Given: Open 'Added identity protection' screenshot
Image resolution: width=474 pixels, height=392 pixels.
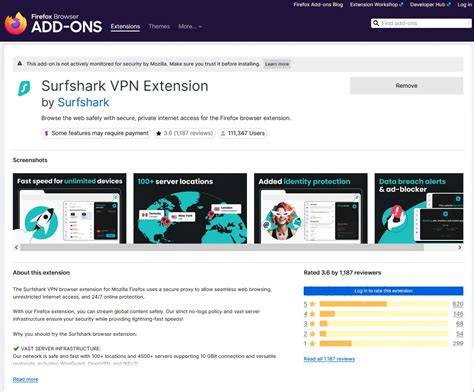Looking at the screenshot, I should coord(311,208).
